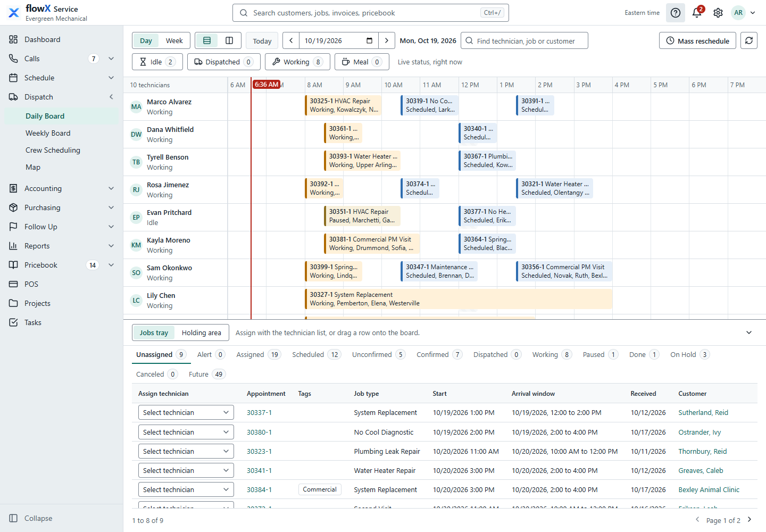Toggle the Working status filter
This screenshot has width=766, height=532.
coord(297,62)
